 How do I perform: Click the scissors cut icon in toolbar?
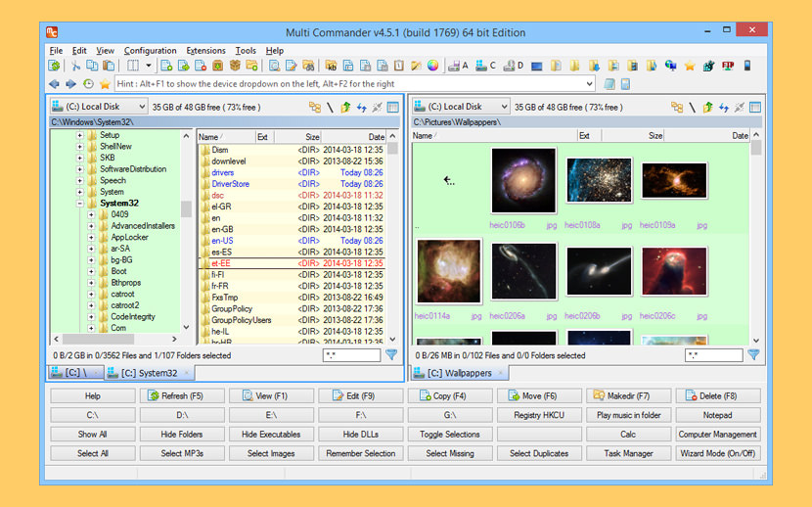pos(75,66)
